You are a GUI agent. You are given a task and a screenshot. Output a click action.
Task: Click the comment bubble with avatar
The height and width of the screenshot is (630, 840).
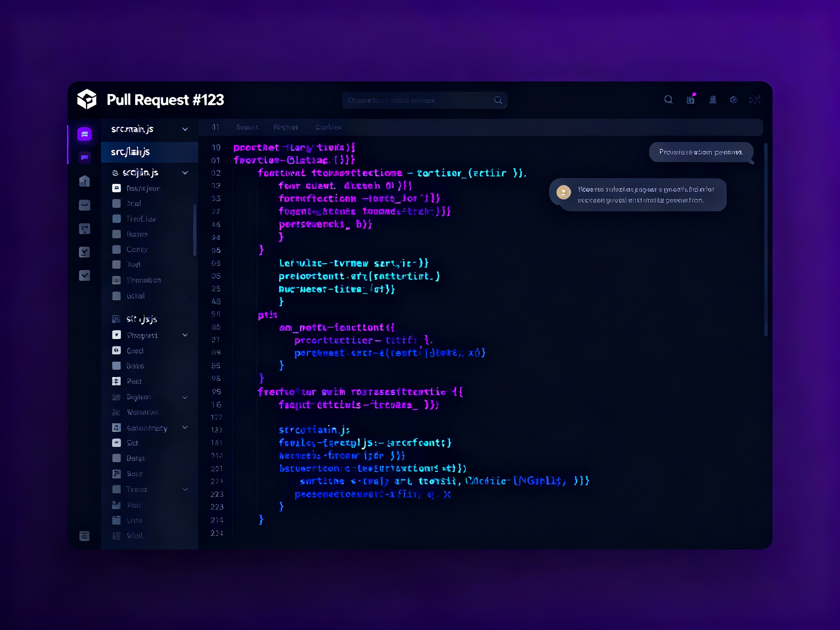point(638,195)
